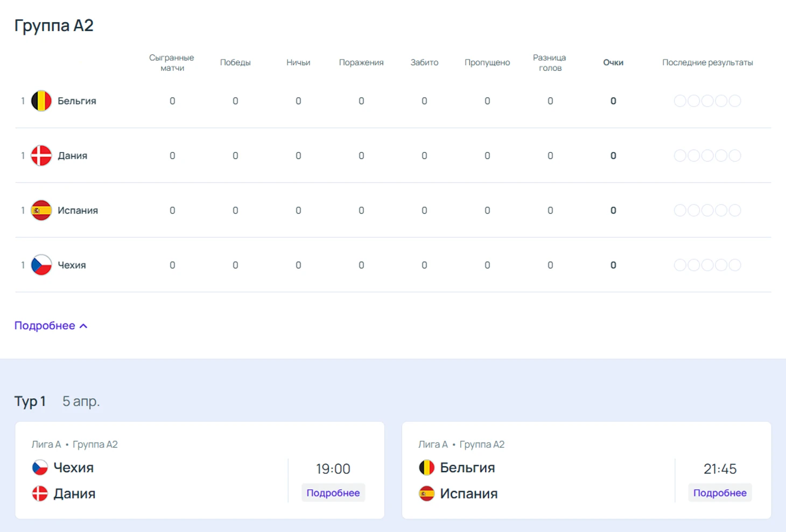Click first recent-result circle for Бельгия
This screenshot has height=532, width=786.
click(680, 101)
